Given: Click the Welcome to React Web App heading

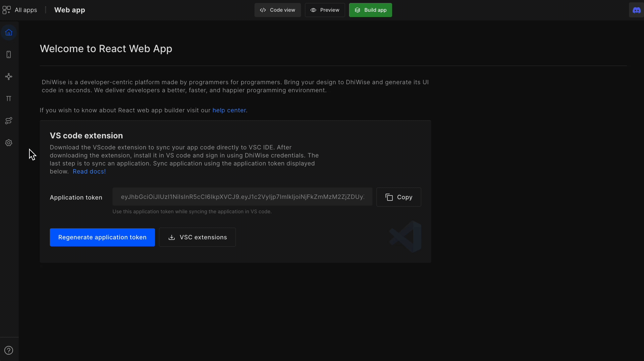Looking at the screenshot, I should click(106, 49).
